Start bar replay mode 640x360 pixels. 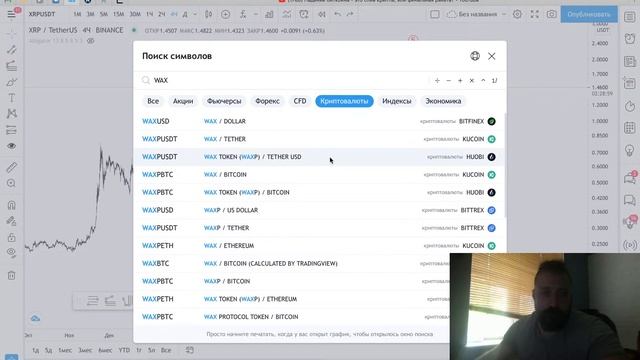pos(322,14)
